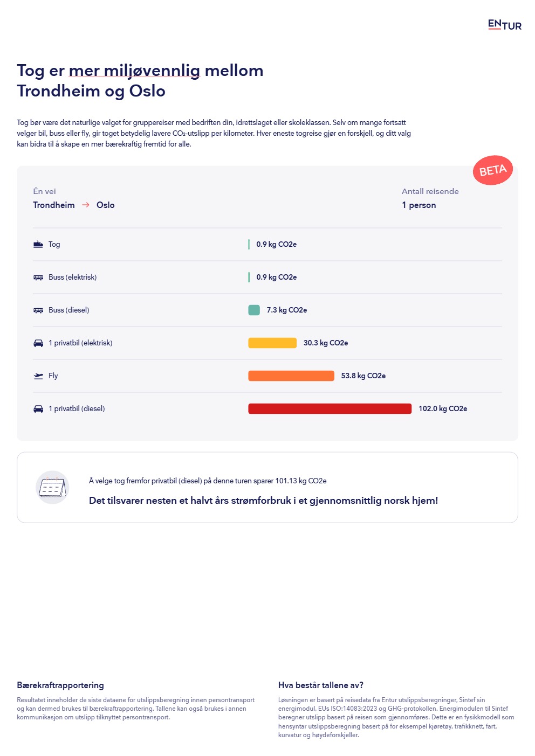Click the yellow electric car emissions bar

pyautogui.click(x=272, y=343)
